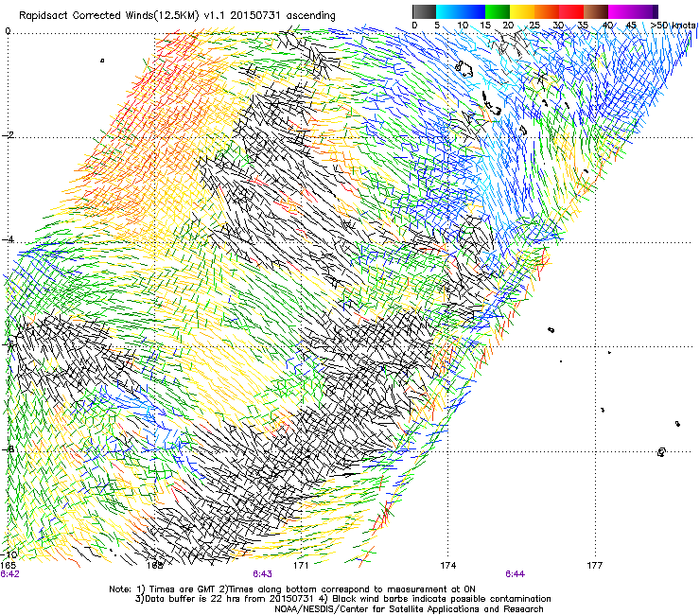Click the 'Rapidscat Corrected Winds(12.5KM)' title text
The width and height of the screenshot is (700, 615).
pos(109,15)
